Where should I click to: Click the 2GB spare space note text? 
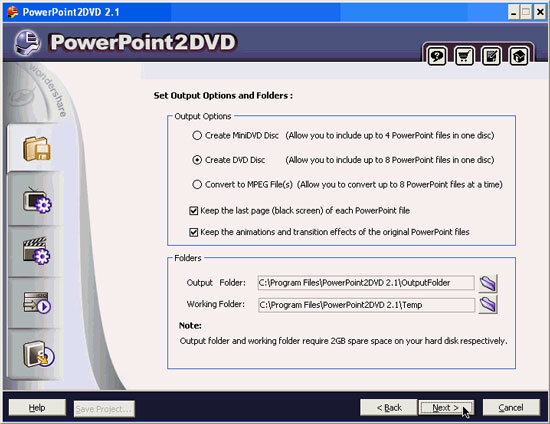(343, 341)
